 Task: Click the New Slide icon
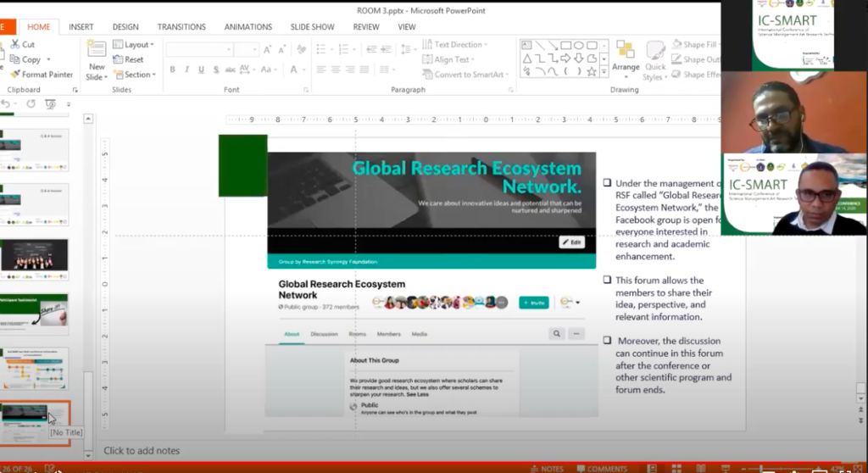[x=97, y=50]
